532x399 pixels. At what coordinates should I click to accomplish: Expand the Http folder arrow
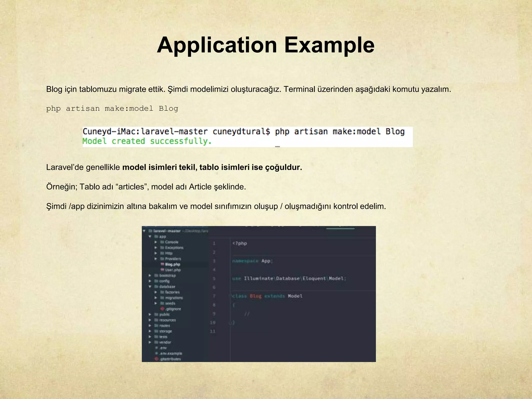coord(156,253)
